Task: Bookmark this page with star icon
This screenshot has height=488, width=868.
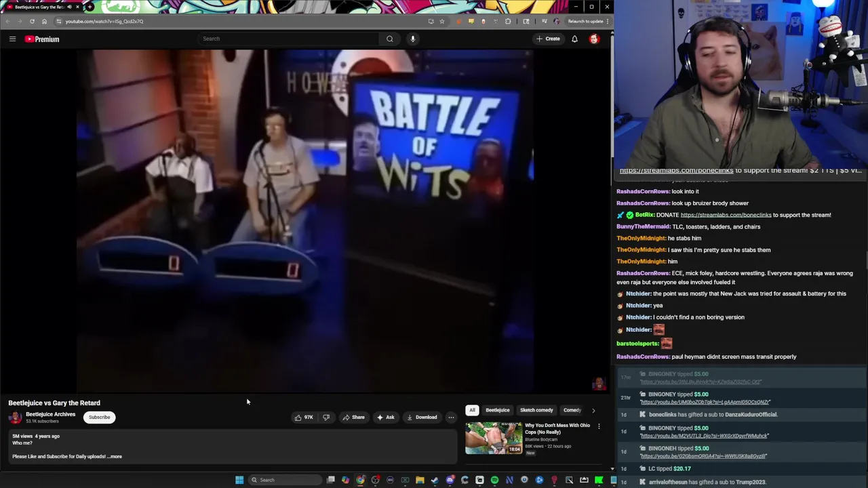Action: coord(442,21)
